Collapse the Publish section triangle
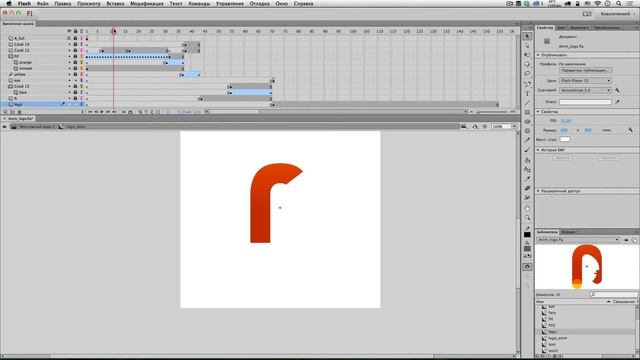The height and width of the screenshot is (360, 640). click(x=538, y=55)
